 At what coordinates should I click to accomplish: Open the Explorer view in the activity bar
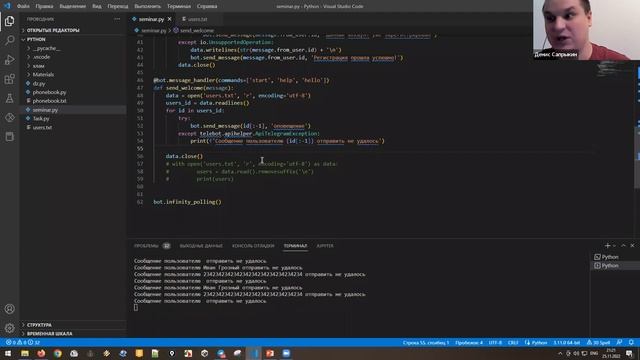(9, 21)
